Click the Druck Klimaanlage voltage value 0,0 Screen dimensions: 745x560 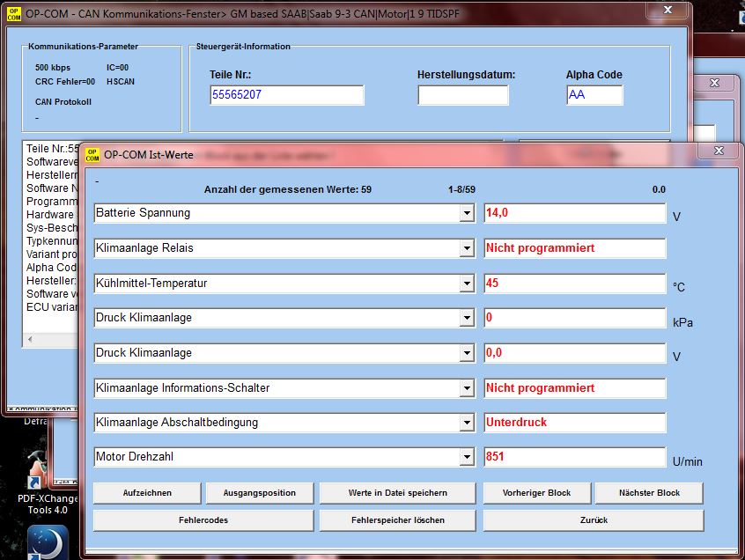[574, 353]
